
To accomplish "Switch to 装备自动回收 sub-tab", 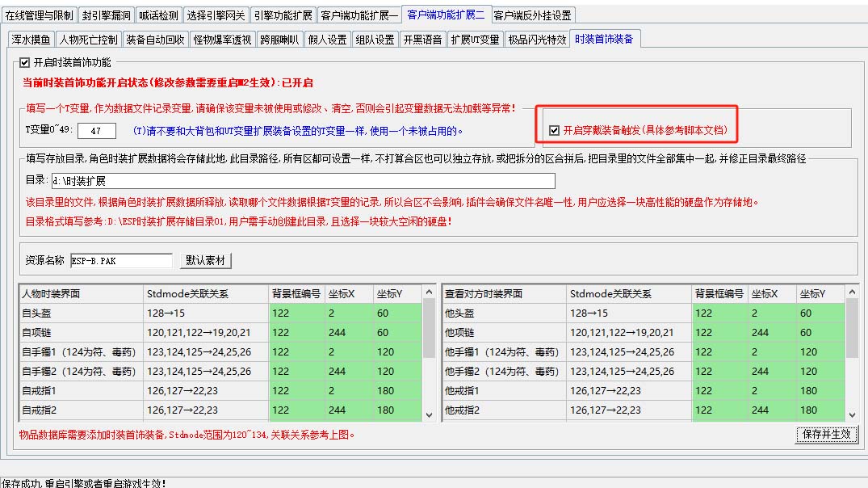I will (155, 40).
